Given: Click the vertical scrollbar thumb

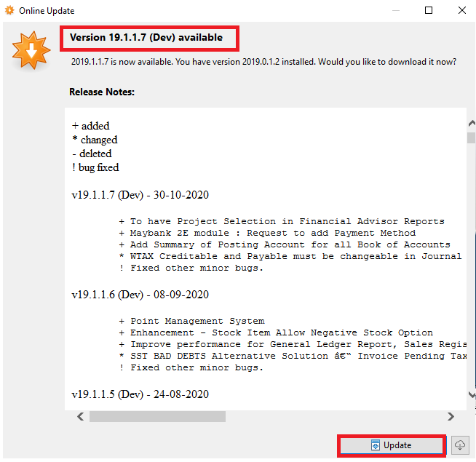Looking at the screenshot, I should pyautogui.click(x=471, y=138).
